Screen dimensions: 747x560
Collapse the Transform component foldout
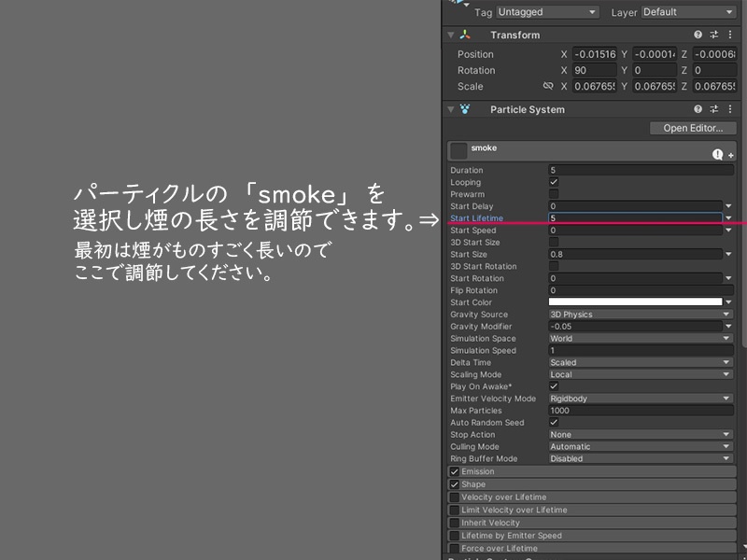click(450, 35)
